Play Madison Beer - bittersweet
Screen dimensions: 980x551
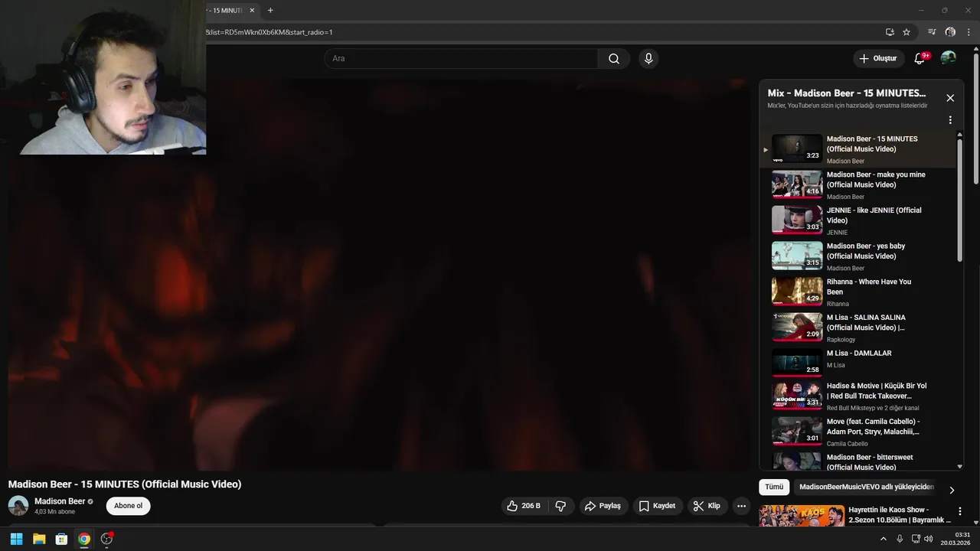(857, 461)
